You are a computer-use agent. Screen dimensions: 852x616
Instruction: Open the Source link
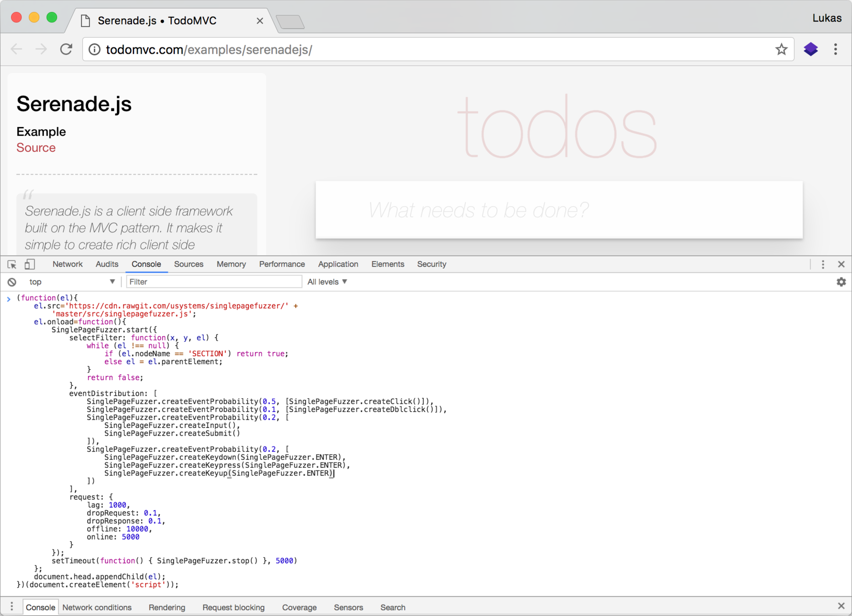[x=36, y=148]
